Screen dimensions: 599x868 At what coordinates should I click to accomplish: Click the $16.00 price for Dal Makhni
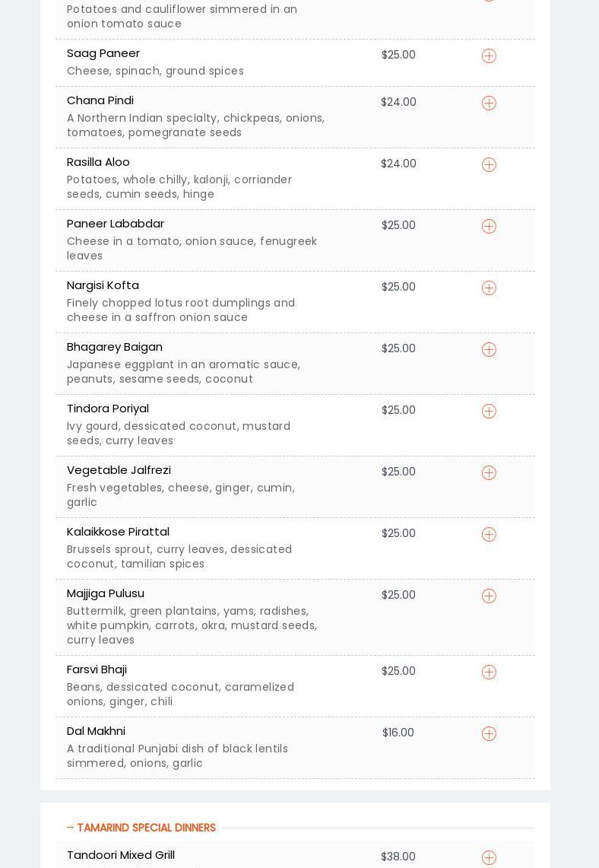pyautogui.click(x=398, y=733)
